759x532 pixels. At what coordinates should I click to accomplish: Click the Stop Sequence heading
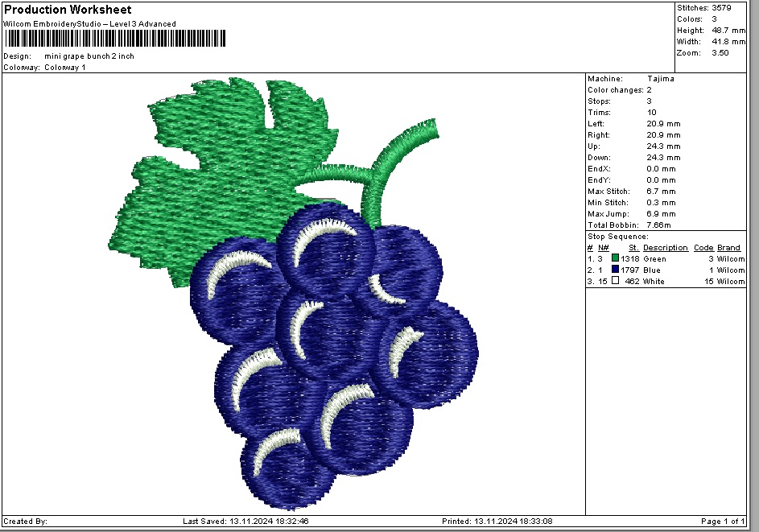tap(617, 237)
